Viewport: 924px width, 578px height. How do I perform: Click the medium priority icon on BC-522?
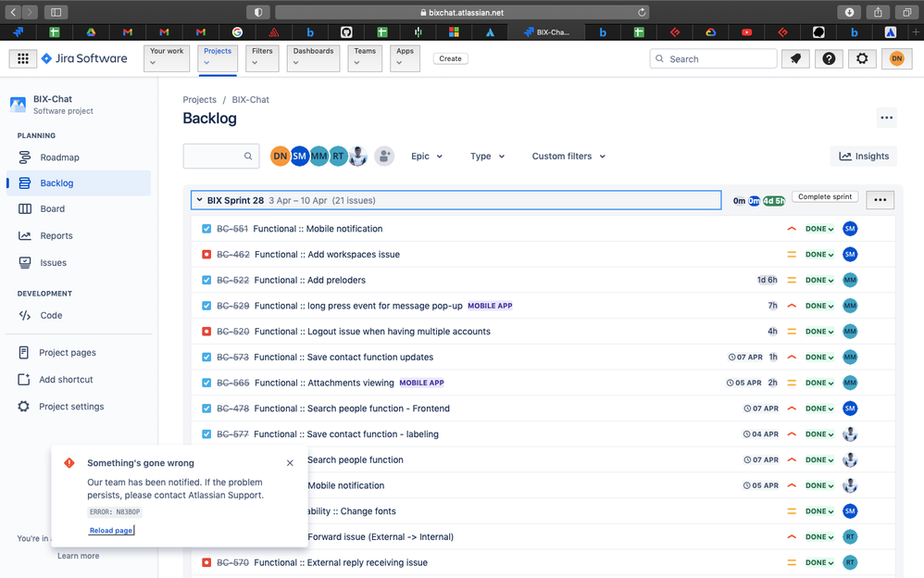tap(792, 280)
